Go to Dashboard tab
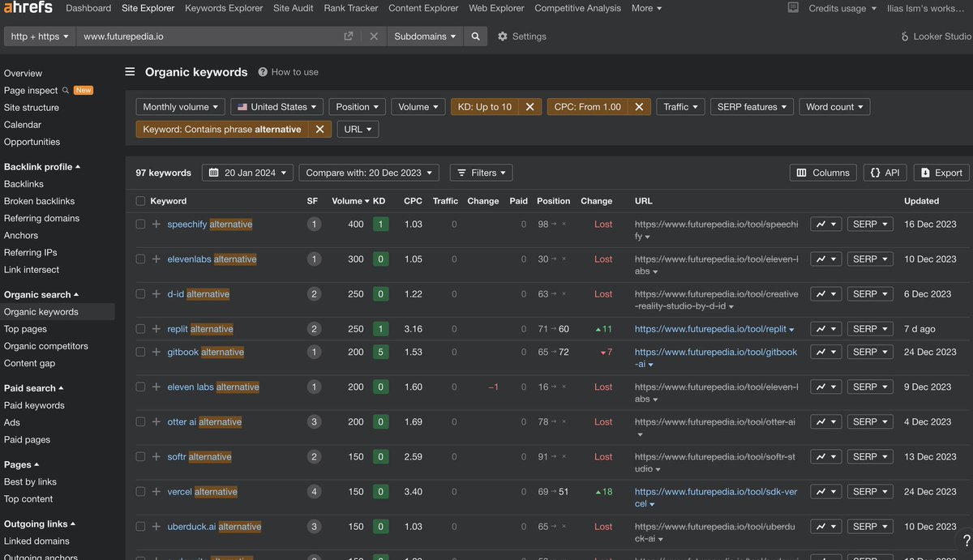This screenshot has height=560, width=973. coord(88,8)
